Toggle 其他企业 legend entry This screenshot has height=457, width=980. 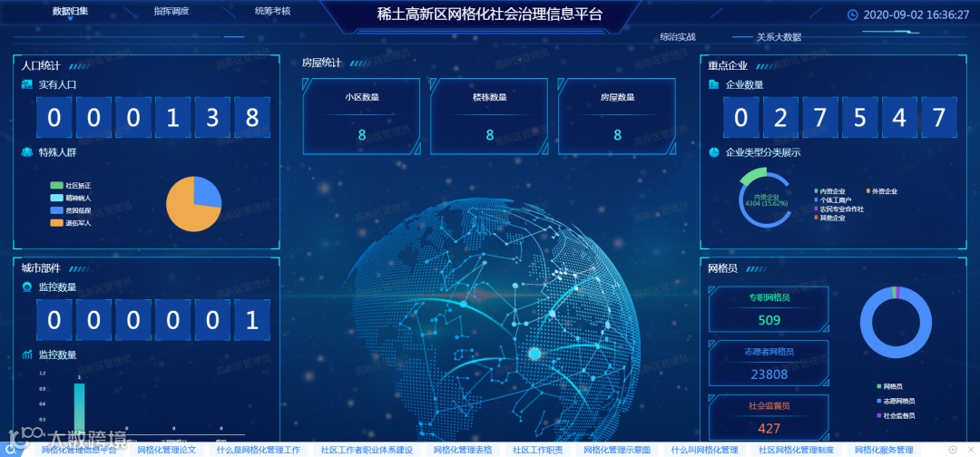[x=830, y=218]
